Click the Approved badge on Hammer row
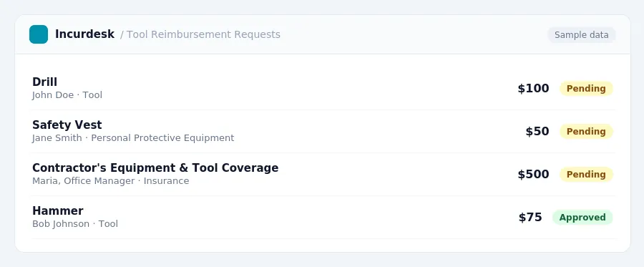This screenshot has height=267, width=644. [582, 218]
